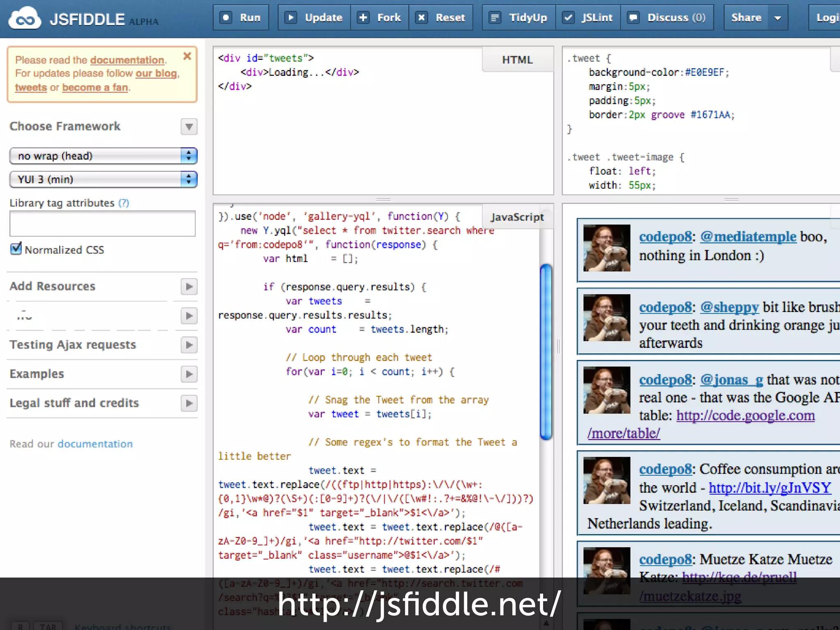Viewport: 840px width, 630px height.
Task: Expand the Add Resources section
Action: pos(189,286)
